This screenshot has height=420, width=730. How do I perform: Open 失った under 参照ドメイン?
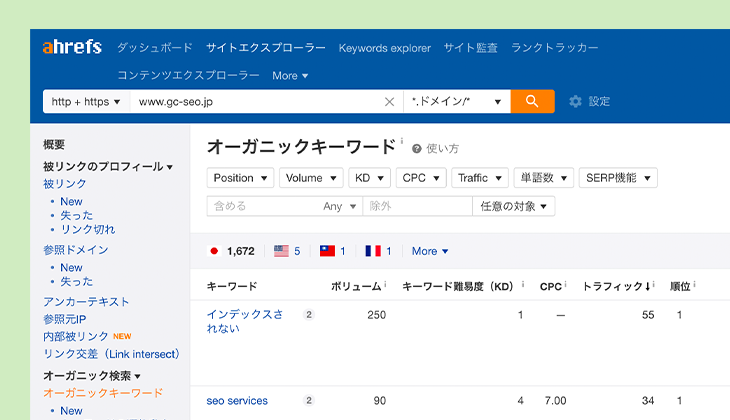tap(77, 282)
